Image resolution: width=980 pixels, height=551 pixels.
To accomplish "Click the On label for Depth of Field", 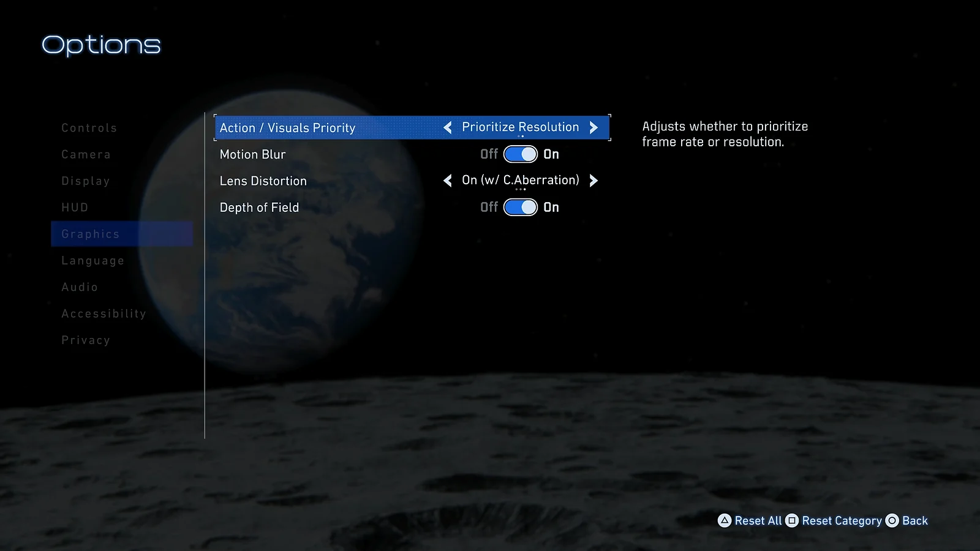I will 551,208.
